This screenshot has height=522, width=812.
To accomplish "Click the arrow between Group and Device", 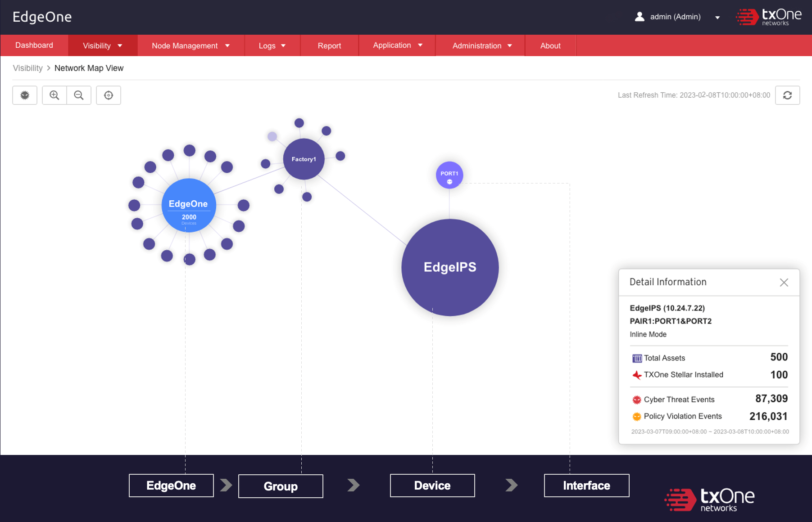I will coord(354,485).
